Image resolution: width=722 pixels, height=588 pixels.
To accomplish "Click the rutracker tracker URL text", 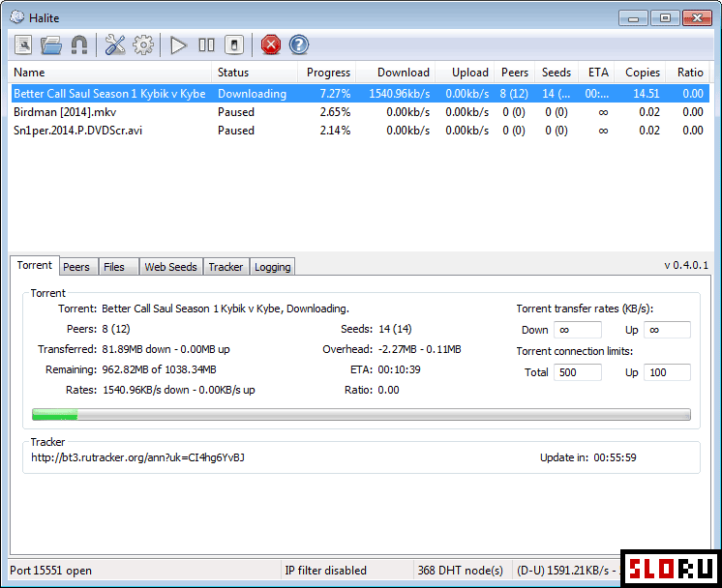I will [137, 457].
